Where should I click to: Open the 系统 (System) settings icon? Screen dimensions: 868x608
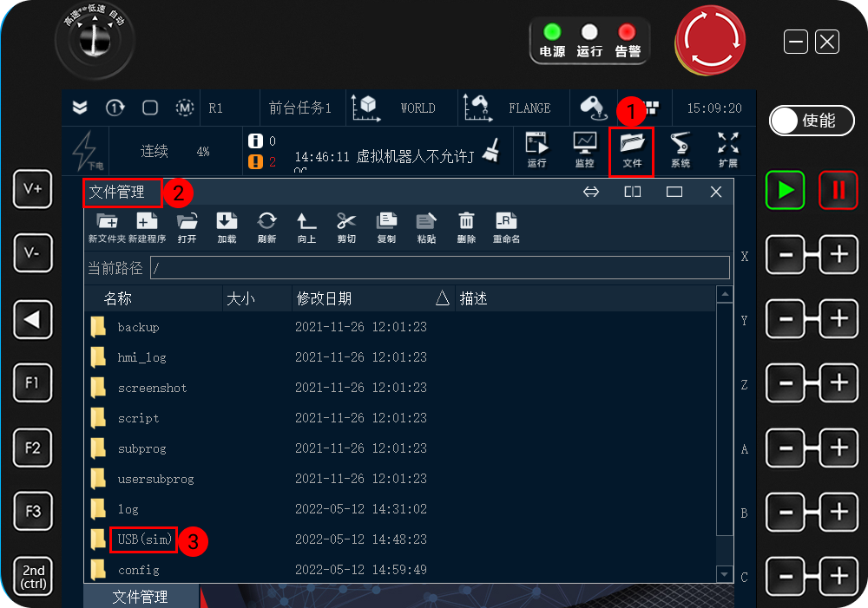pos(682,149)
